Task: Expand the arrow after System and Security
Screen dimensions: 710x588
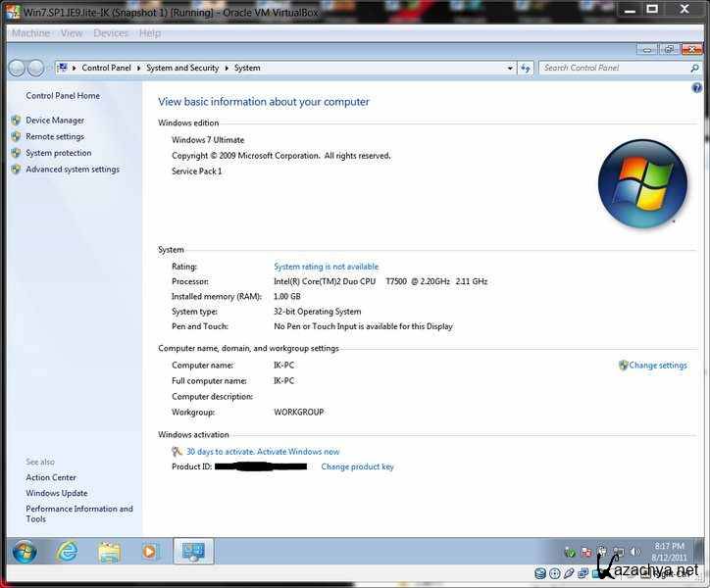Action: click(227, 69)
